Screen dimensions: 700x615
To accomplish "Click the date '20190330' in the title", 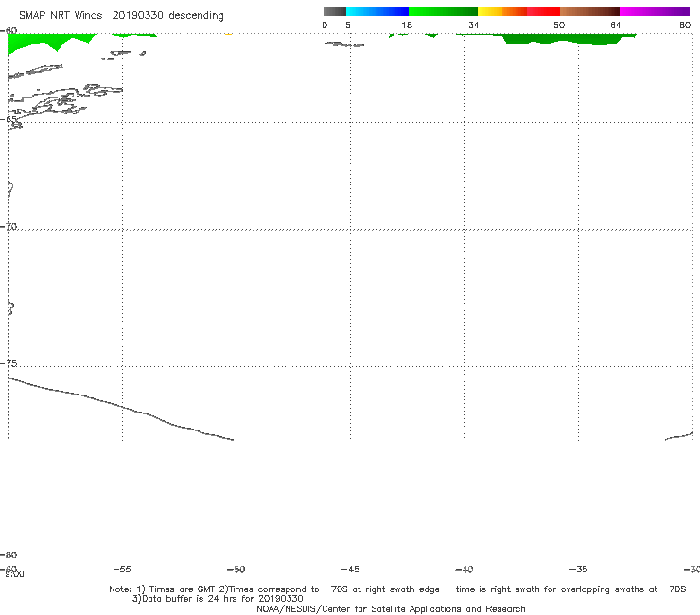I will point(137,16).
